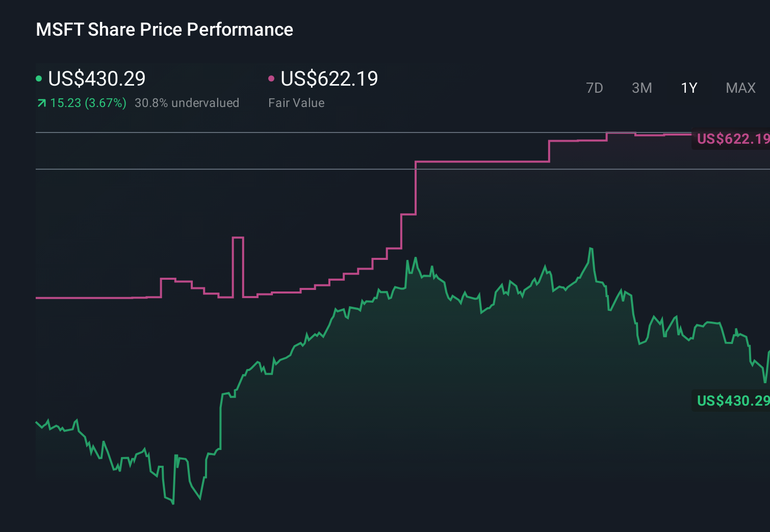Click the US$622.19 fair value heading
Viewport: 770px width, 532px height.
point(329,79)
